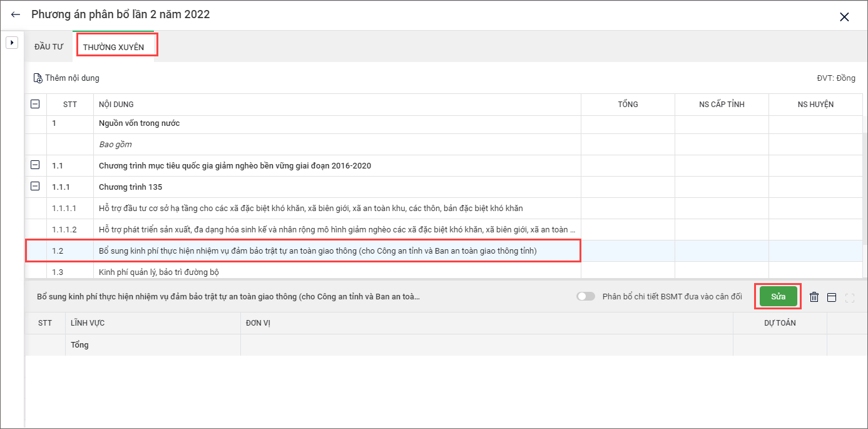Collapse row 1.1 Chương trình mục tiêu quốc gia
The height and width of the screenshot is (429, 868).
click(35, 165)
